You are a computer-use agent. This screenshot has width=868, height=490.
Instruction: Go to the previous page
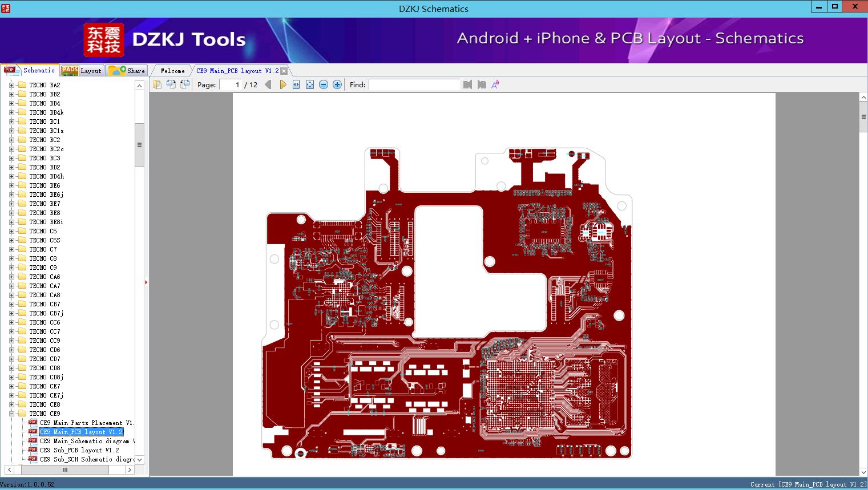(268, 84)
